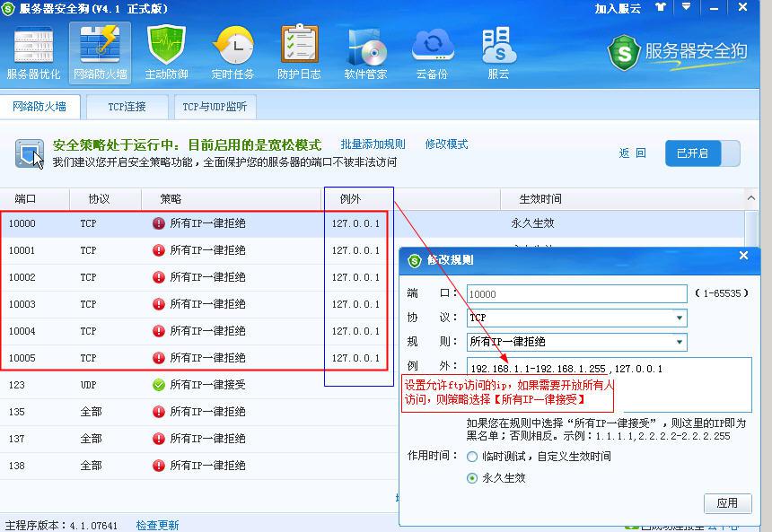Click the 服务器安全狗 brand shield logo
The image size is (772, 532).
coord(624,52)
